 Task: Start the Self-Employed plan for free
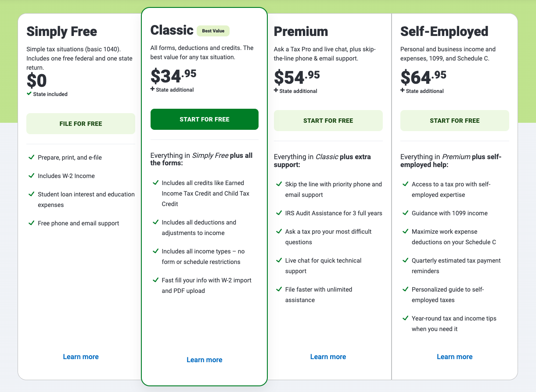(x=455, y=121)
